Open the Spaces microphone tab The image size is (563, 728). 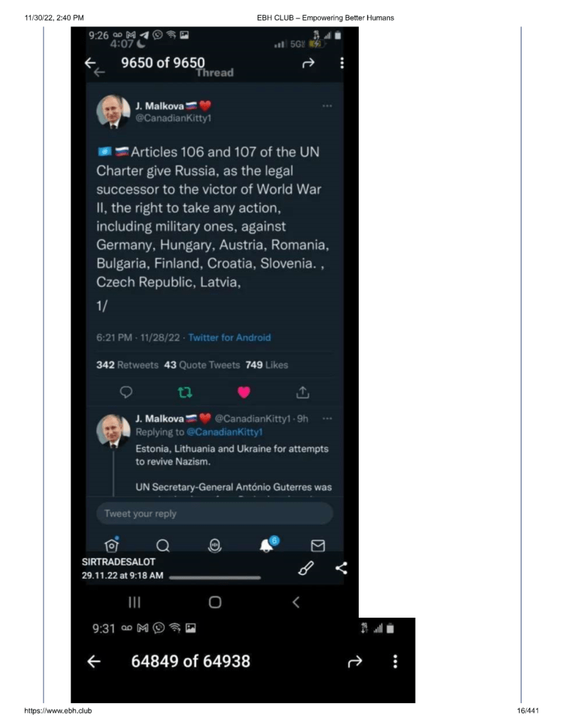(214, 546)
